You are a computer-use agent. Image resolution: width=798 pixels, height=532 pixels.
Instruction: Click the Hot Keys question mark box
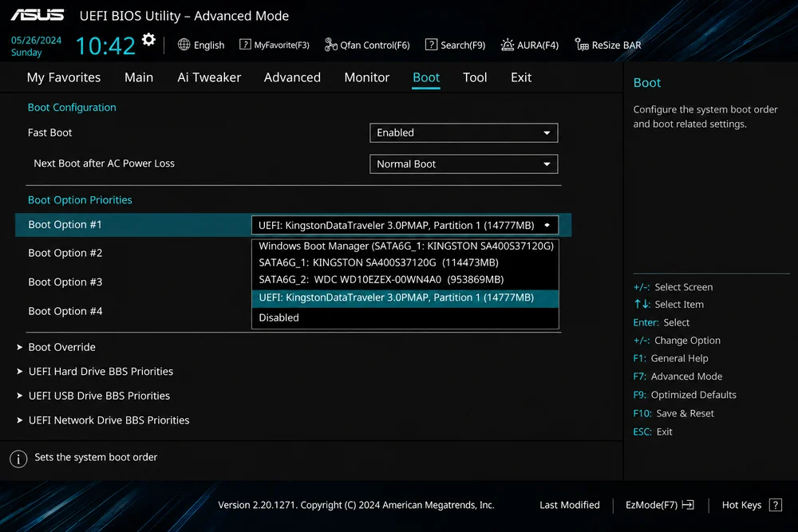click(776, 505)
